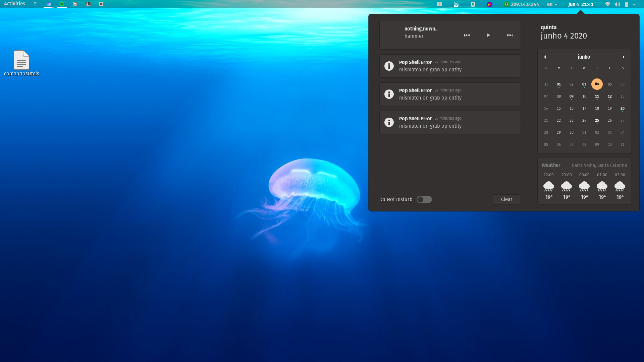Viewport: 644px width, 362px height.
Task: Open the 'en' keyboard layout dropdown
Action: point(552,4)
